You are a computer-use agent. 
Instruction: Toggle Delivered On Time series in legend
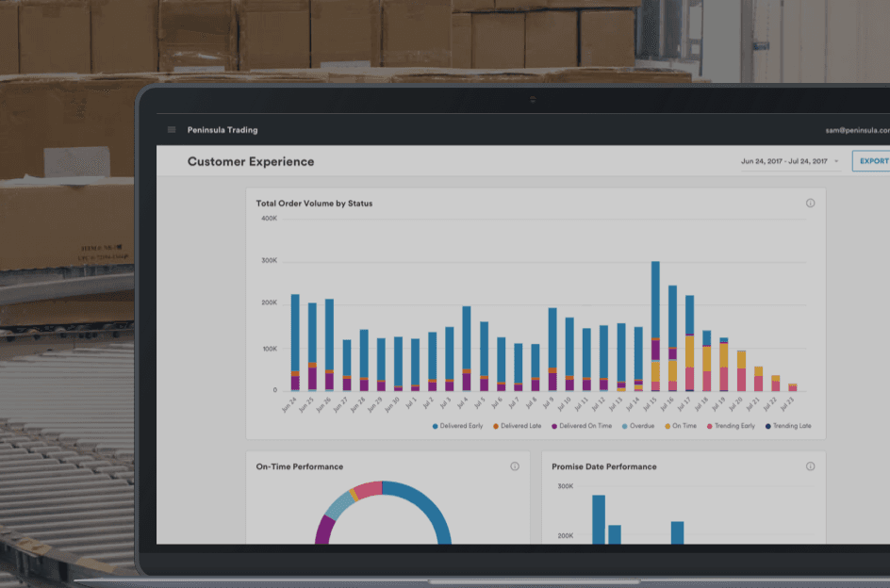click(x=586, y=426)
